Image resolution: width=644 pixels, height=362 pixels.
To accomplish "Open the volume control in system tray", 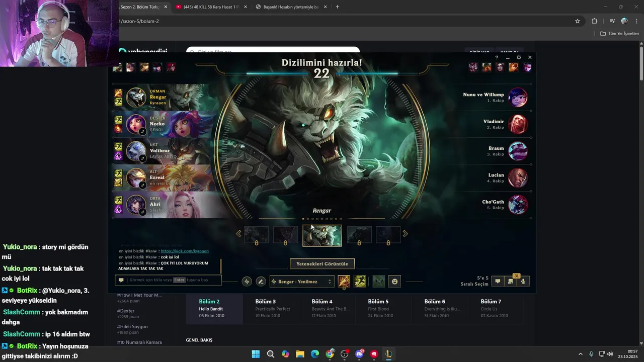I will point(610,354).
